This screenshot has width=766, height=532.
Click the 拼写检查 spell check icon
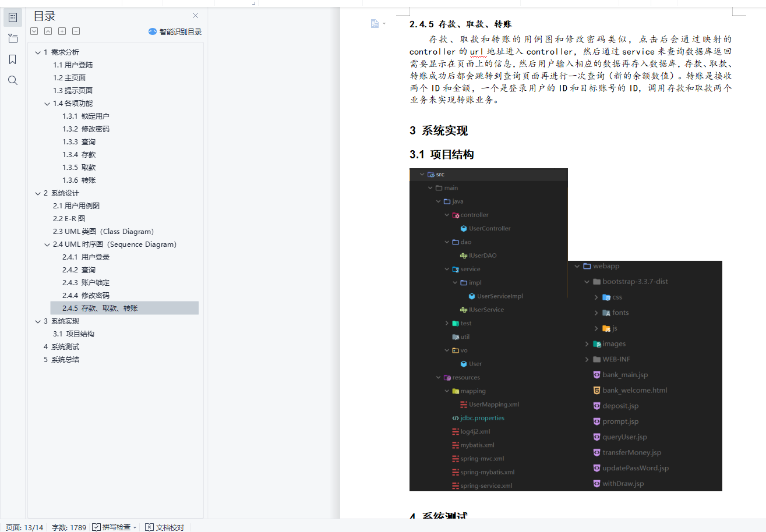[96, 527]
